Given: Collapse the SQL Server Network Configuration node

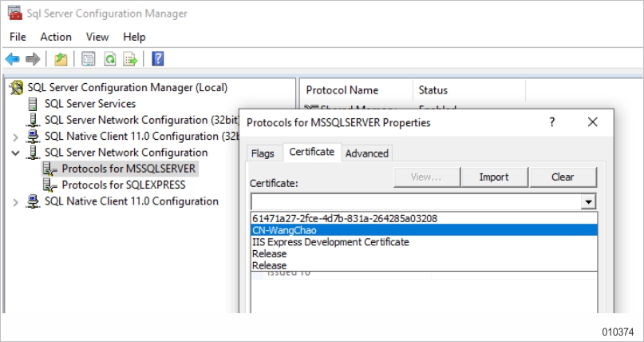Looking at the screenshot, I should tap(15, 153).
